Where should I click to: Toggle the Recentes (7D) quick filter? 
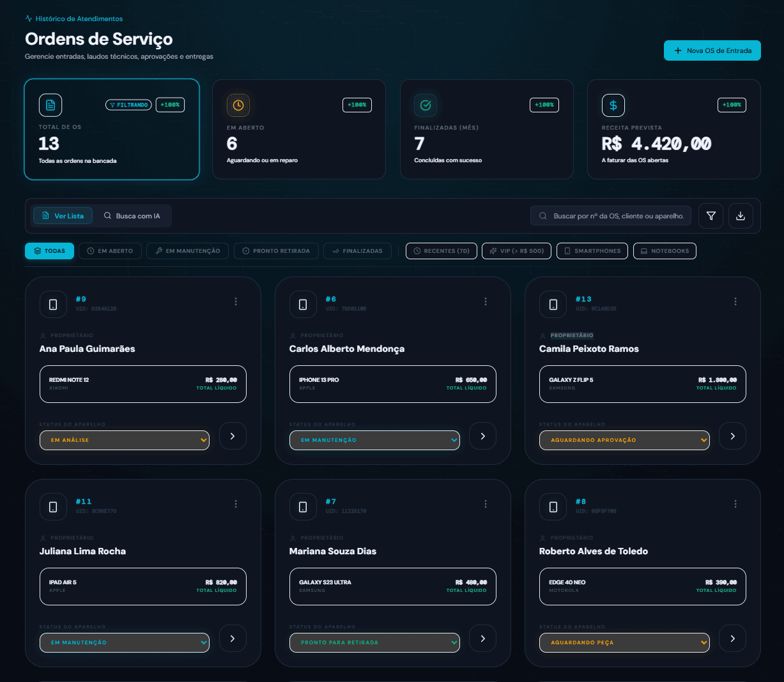(x=442, y=251)
